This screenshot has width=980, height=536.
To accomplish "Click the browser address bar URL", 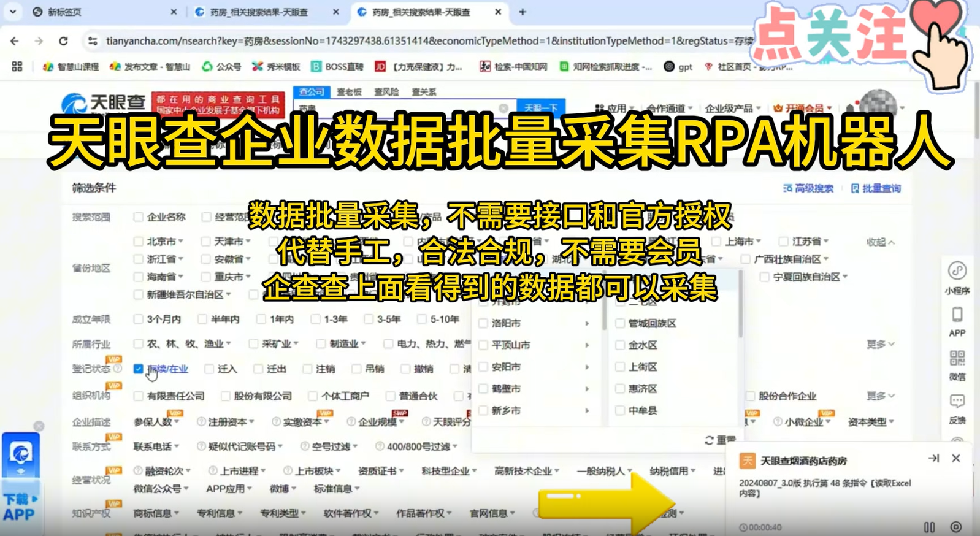I will (x=429, y=41).
